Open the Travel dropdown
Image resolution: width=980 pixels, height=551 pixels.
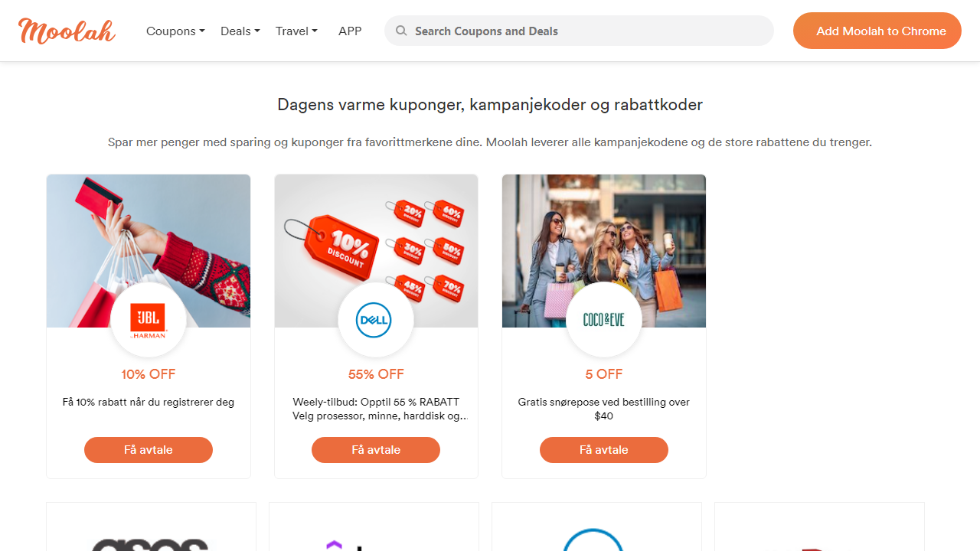(x=296, y=31)
